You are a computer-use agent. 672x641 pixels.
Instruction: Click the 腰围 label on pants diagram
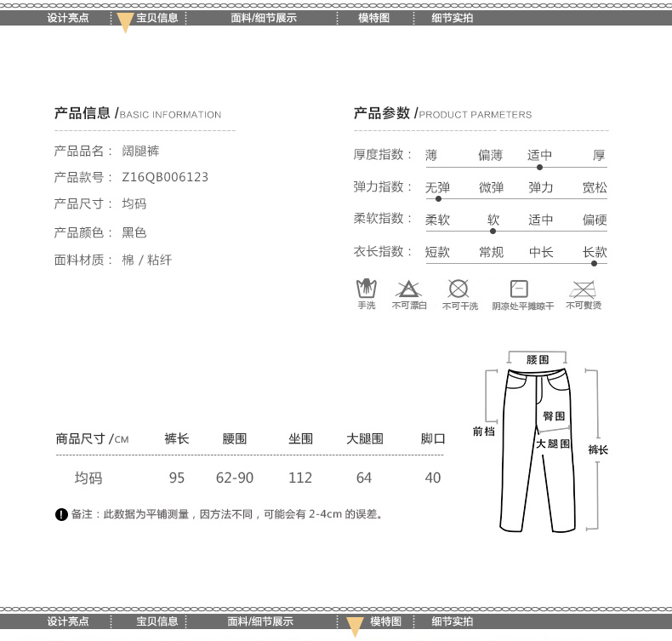[x=538, y=360]
